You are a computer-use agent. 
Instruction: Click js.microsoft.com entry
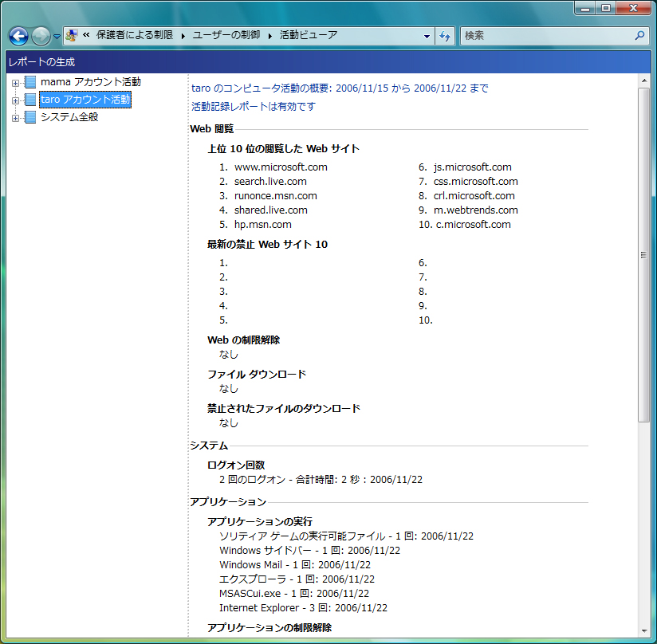pos(473,167)
